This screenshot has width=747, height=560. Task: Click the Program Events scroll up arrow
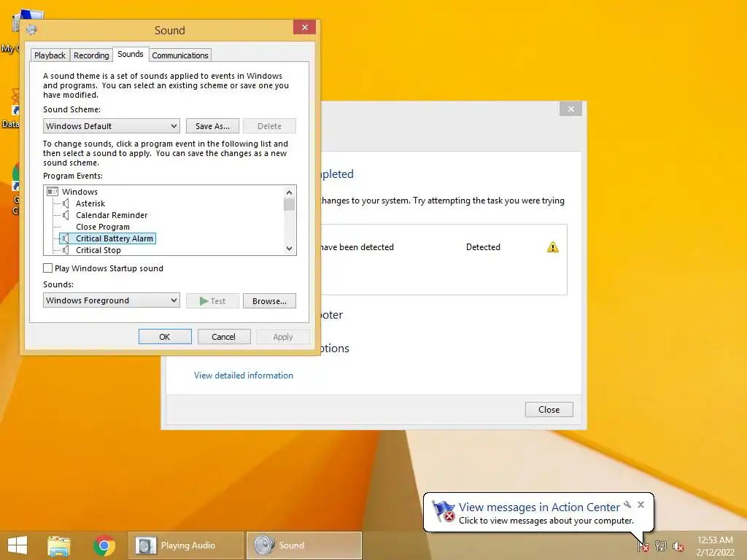point(289,192)
